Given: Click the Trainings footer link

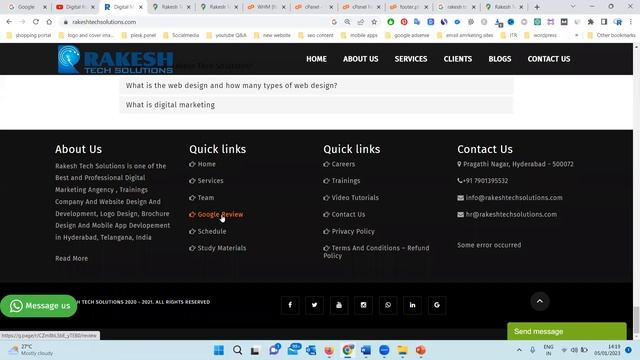Looking at the screenshot, I should point(342,181).
